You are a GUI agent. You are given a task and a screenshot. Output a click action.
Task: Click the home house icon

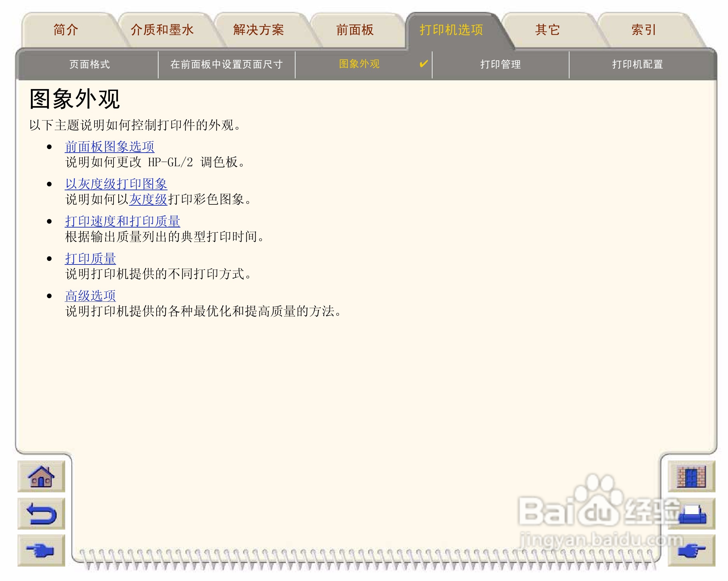(41, 477)
